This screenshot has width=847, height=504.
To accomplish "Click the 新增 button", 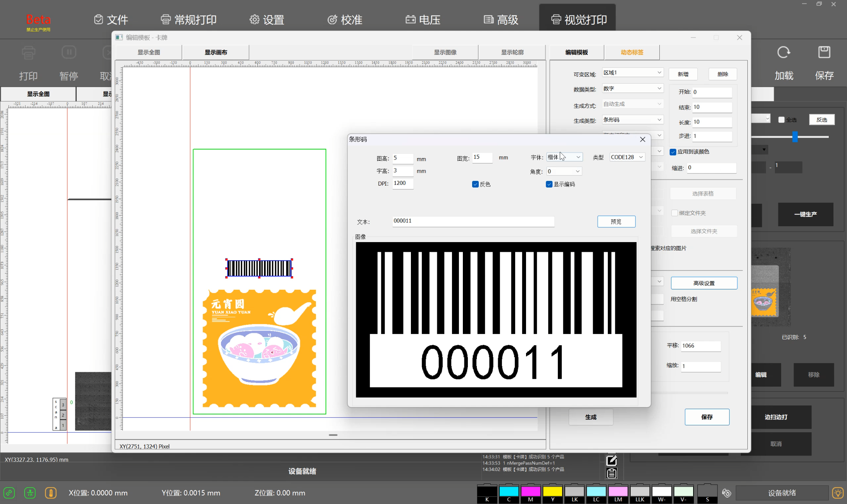I will tap(683, 74).
